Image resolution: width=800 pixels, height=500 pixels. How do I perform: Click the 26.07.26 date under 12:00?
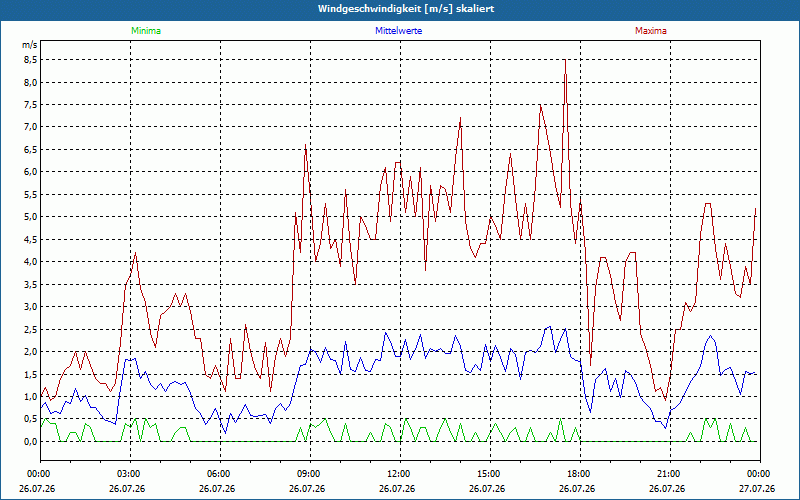397,488
